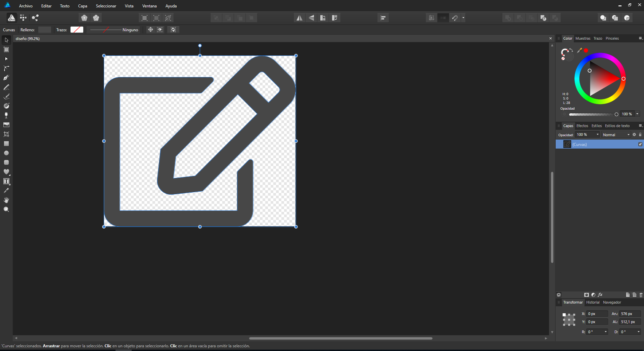Open layer effects with the fx icon
The width and height of the screenshot is (644, 351).
pyautogui.click(x=601, y=295)
